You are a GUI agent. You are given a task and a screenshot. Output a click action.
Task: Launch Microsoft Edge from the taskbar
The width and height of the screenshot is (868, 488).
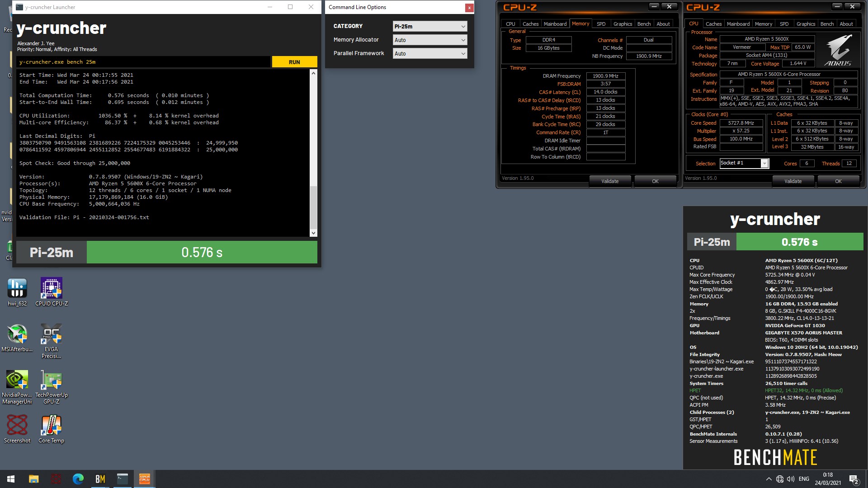pyautogui.click(x=78, y=479)
